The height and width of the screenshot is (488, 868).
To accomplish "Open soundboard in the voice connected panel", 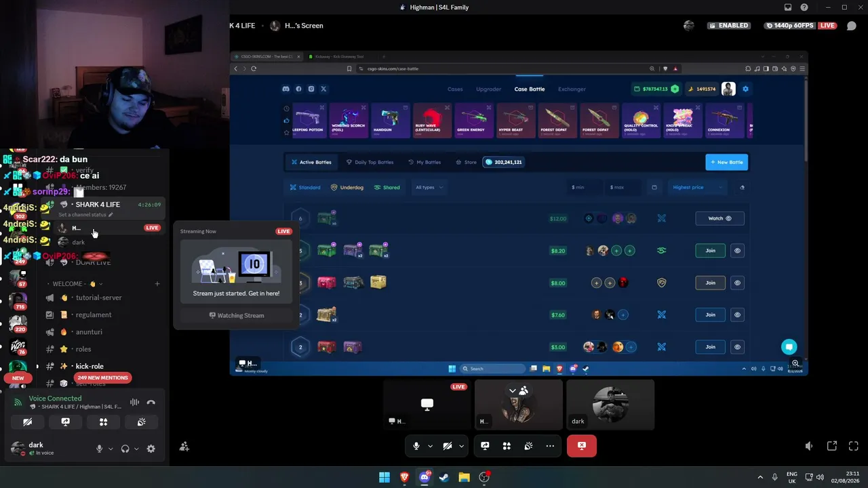I will (x=141, y=422).
